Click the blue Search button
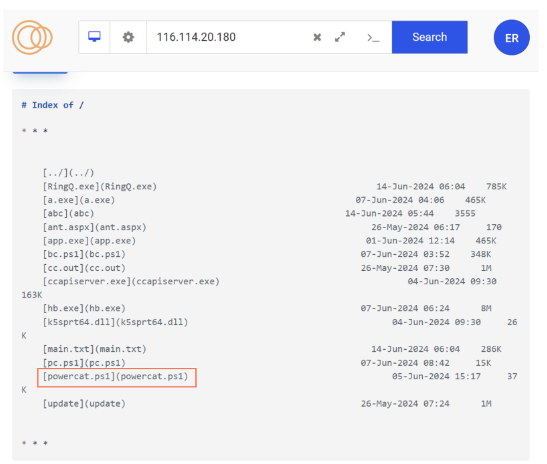Viewport: 547px width, 464px height. click(x=429, y=37)
